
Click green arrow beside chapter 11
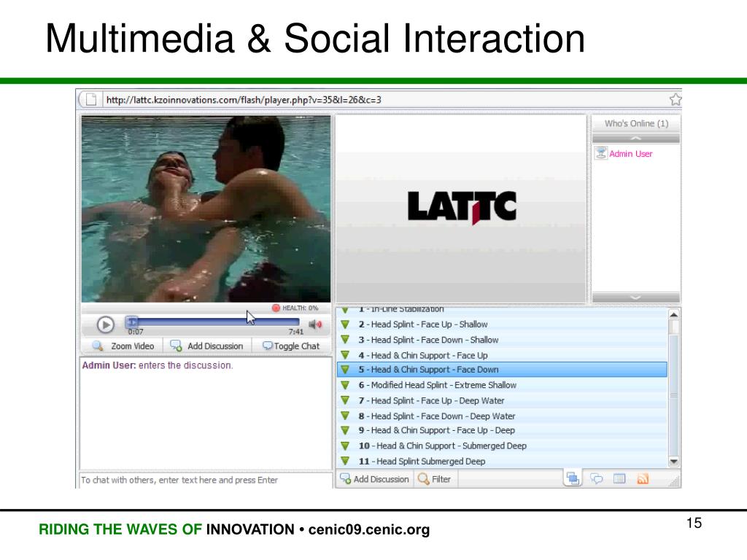345,461
